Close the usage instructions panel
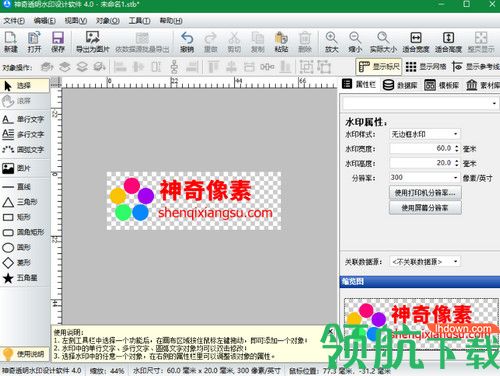Viewport: 500px width, 376px height. [330, 331]
